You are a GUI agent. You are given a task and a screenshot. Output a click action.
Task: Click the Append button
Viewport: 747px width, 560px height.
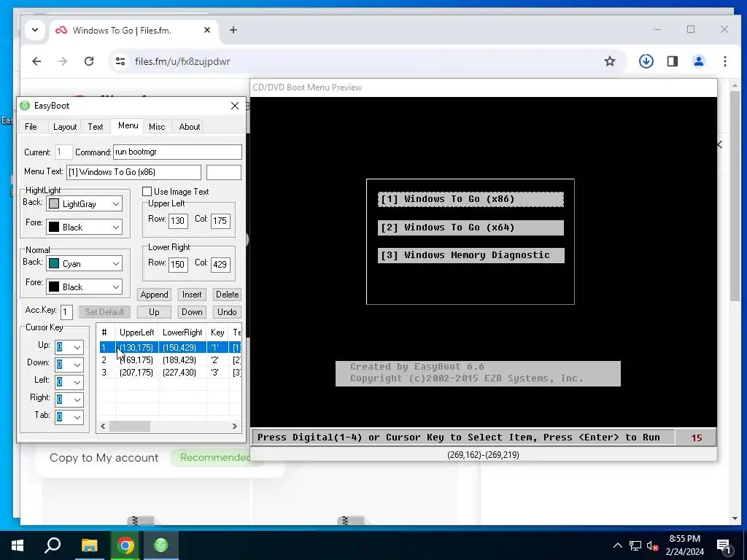[x=154, y=295]
